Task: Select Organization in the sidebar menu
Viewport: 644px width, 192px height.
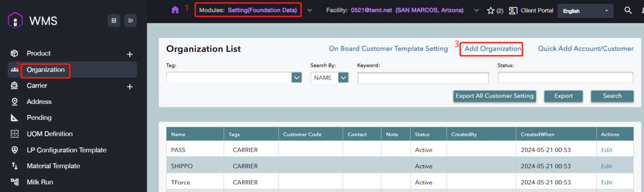Action: click(46, 70)
